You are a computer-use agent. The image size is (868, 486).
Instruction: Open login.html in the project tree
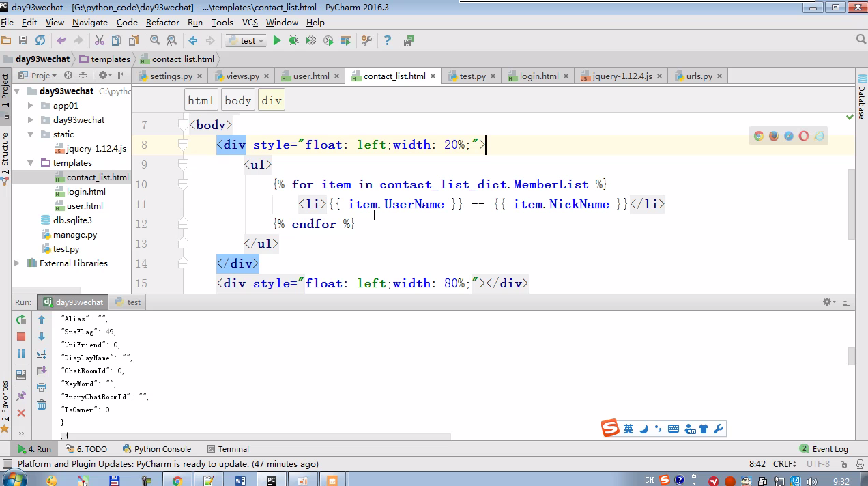pos(86,192)
